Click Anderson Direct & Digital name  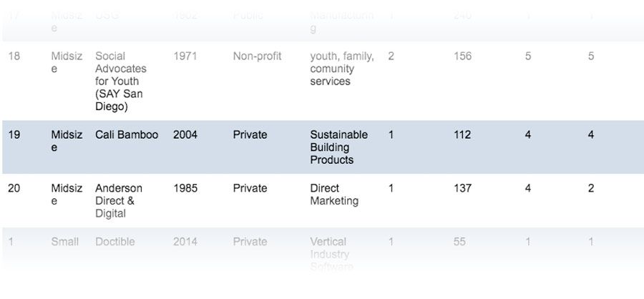119,201
